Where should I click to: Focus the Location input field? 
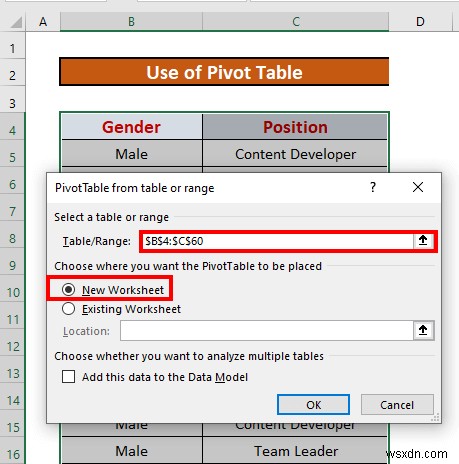click(x=267, y=330)
